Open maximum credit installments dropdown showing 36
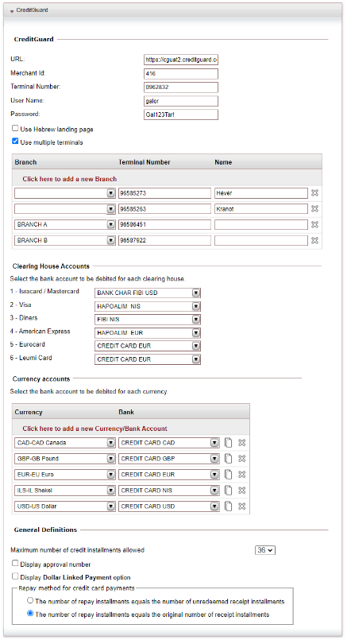The height and width of the screenshot is (644, 351). (x=265, y=550)
